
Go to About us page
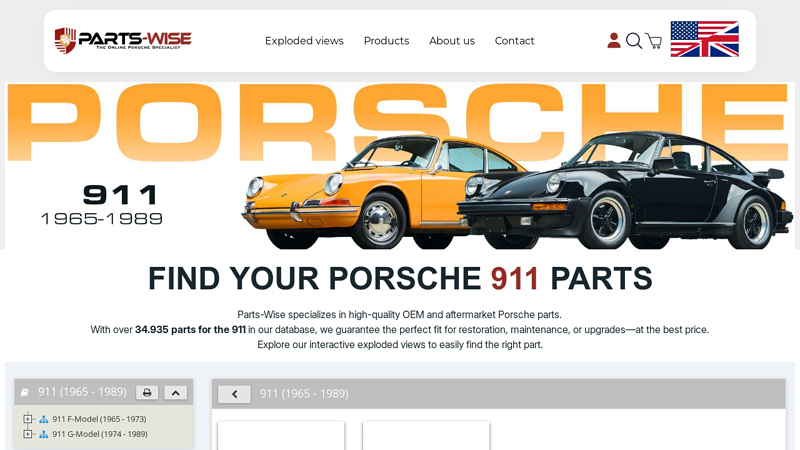[452, 41]
